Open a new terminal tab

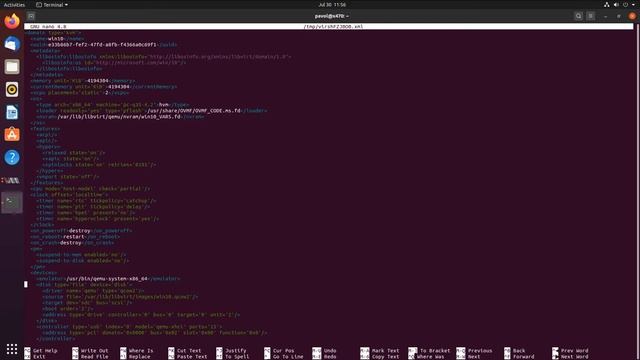[x=31, y=16]
